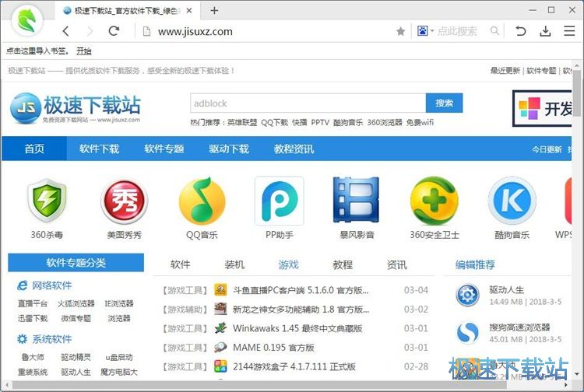
Task: Click the 驱动人生 gear icon
Action: pyautogui.click(x=467, y=296)
